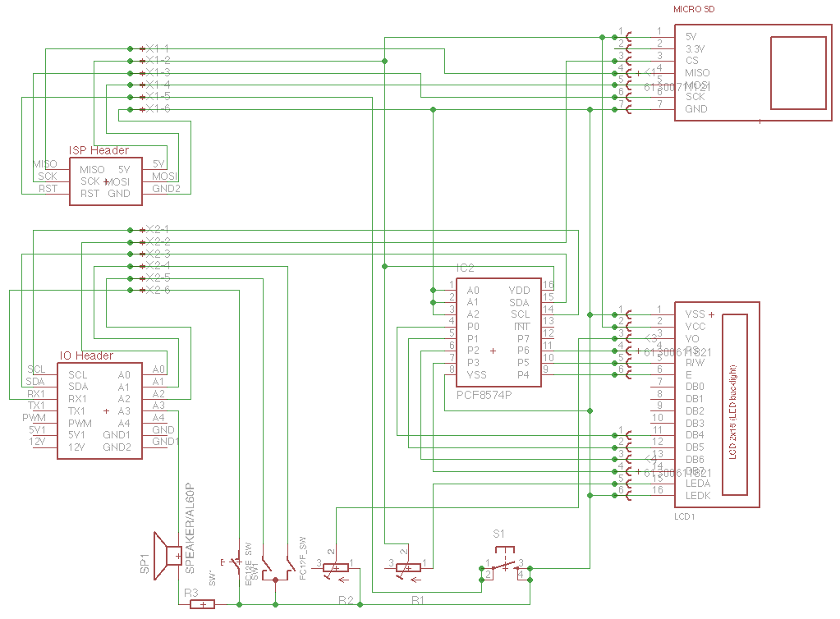The height and width of the screenshot is (619, 840).
Task: Select the X2-2 terminal label
Action: (158, 242)
